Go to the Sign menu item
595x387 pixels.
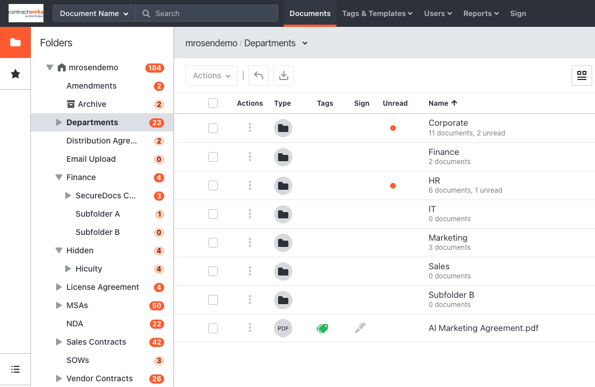(x=518, y=13)
